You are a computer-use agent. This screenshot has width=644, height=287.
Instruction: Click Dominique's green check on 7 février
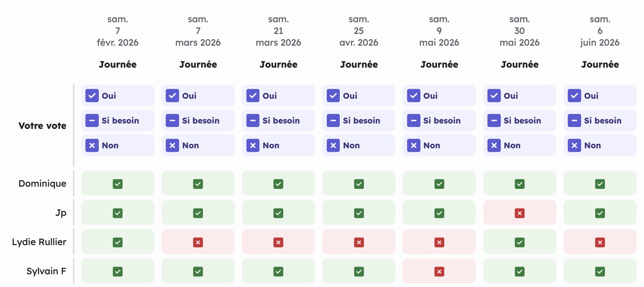[x=117, y=184]
